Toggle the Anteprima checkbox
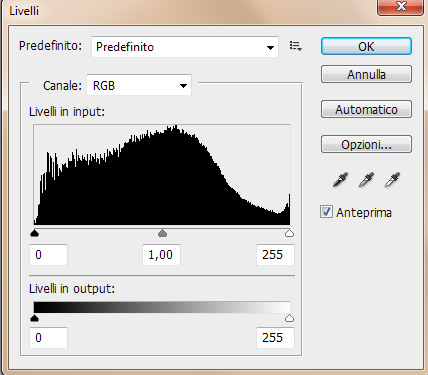428x375 pixels. 326,212
